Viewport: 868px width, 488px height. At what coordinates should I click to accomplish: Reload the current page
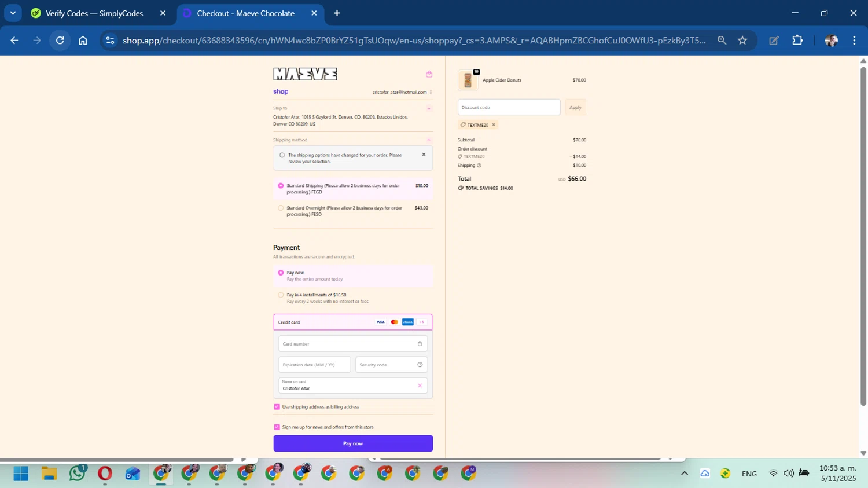(60, 41)
